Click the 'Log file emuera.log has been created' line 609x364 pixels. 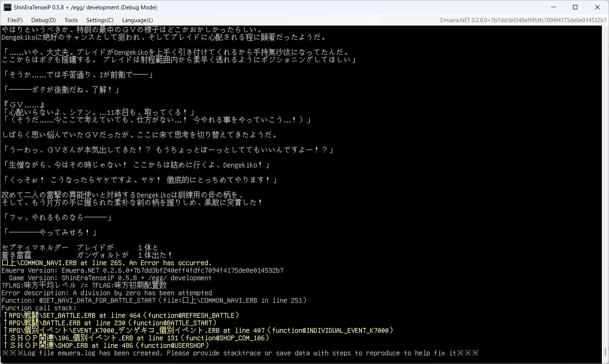click(x=240, y=353)
